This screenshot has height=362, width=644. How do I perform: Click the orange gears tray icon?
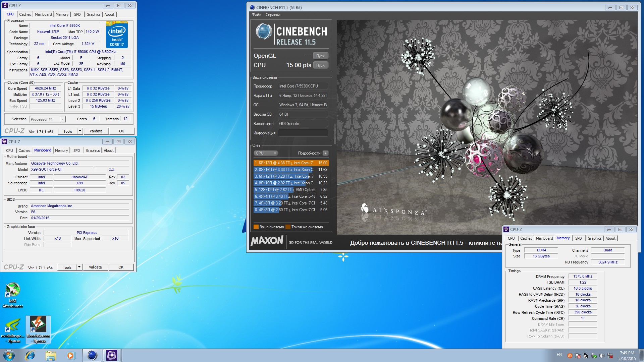[x=570, y=356]
